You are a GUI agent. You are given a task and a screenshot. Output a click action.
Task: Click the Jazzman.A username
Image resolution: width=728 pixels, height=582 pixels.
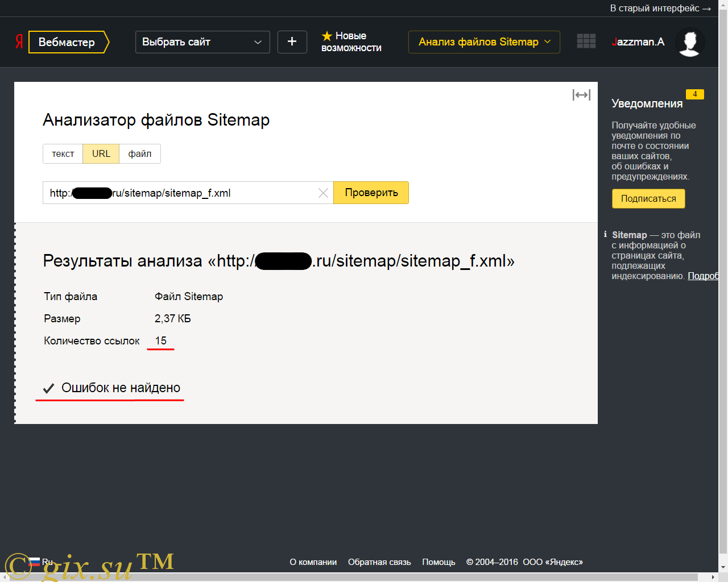638,42
